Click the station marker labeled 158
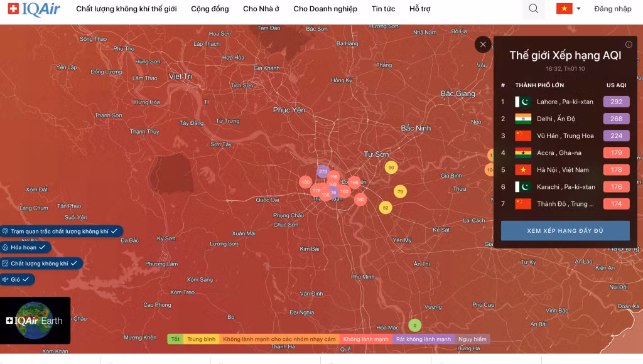The height and width of the screenshot is (364, 643). tap(326, 195)
